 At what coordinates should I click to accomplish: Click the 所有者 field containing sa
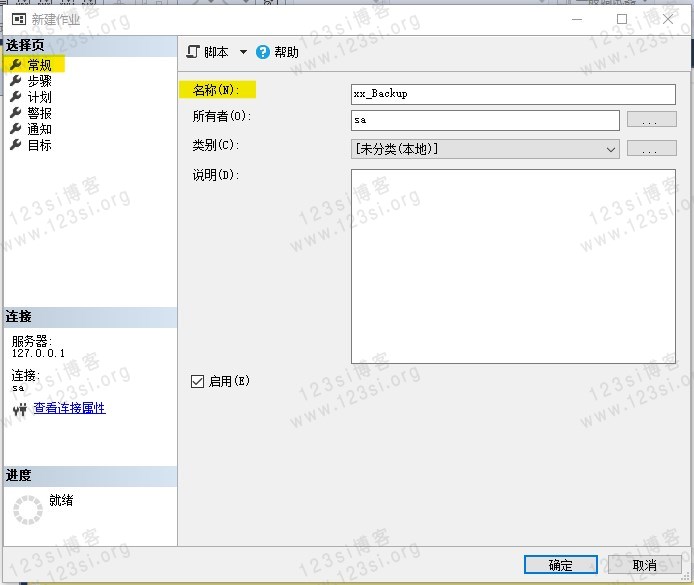[x=485, y=120]
